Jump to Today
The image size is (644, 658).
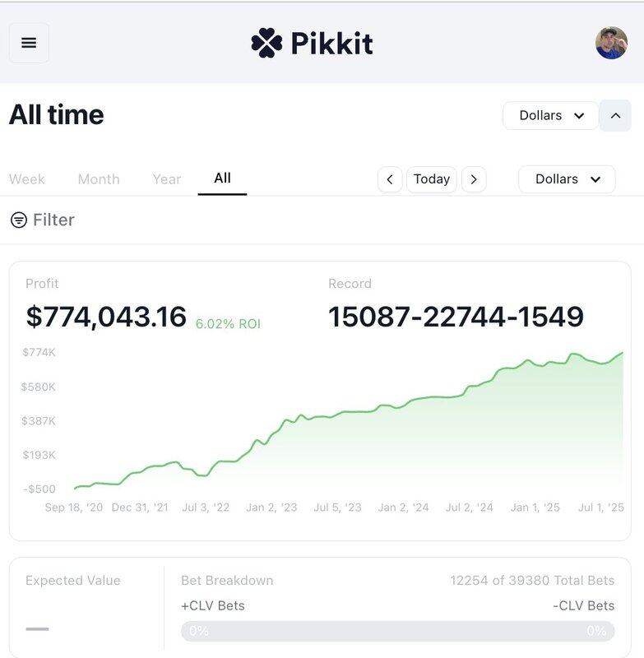click(431, 179)
